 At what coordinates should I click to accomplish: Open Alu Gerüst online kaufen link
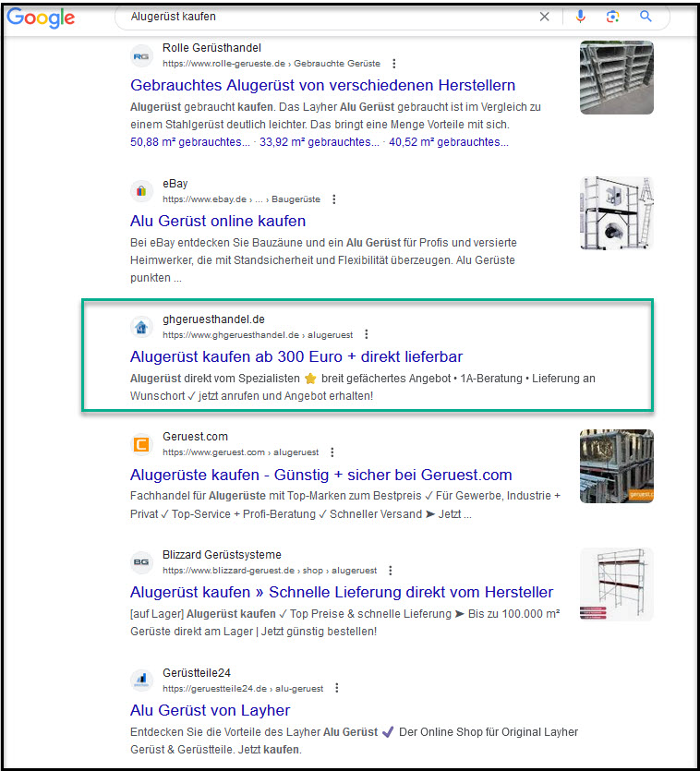point(218,221)
